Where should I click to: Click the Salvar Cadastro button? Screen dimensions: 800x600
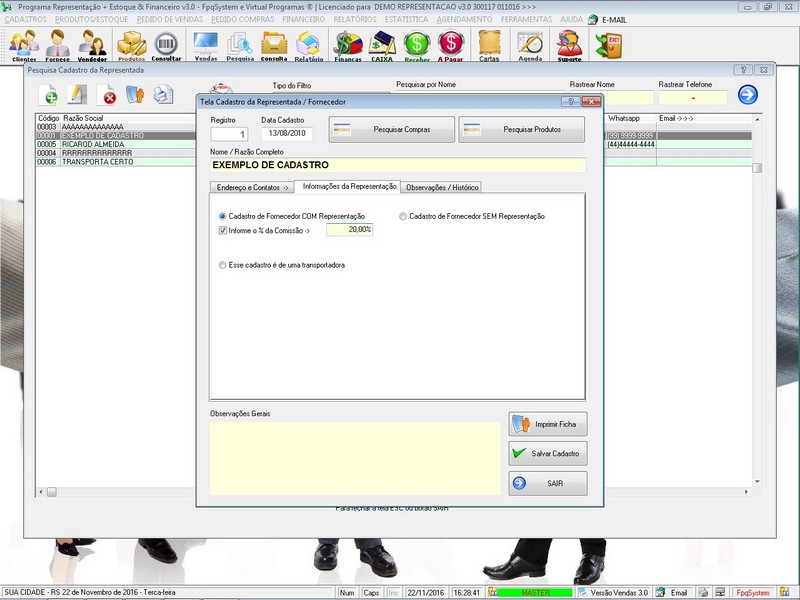547,453
